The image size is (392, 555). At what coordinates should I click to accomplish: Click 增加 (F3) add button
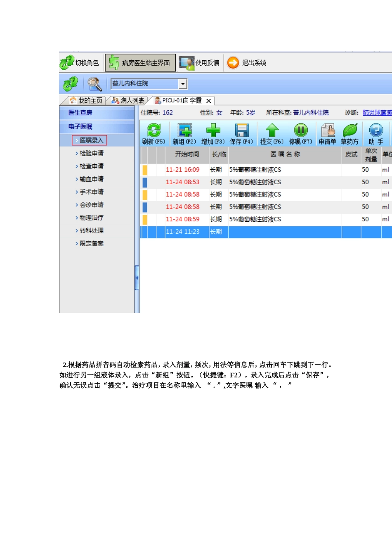[x=213, y=134]
